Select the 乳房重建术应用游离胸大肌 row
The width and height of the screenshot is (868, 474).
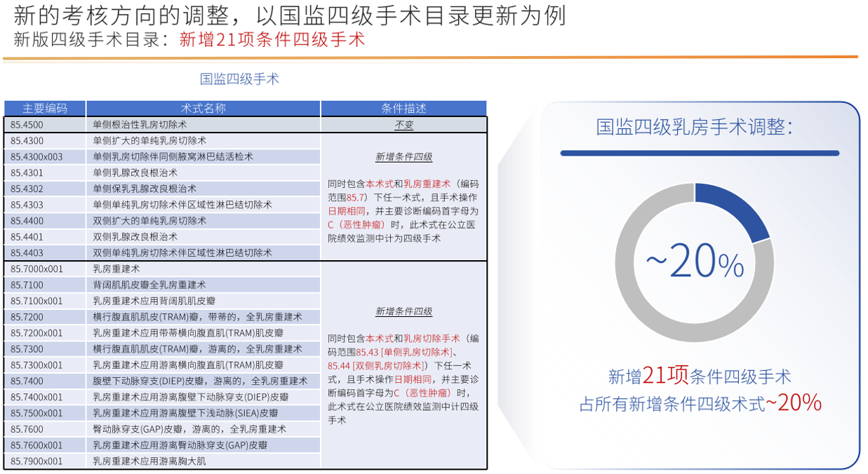pos(149,461)
